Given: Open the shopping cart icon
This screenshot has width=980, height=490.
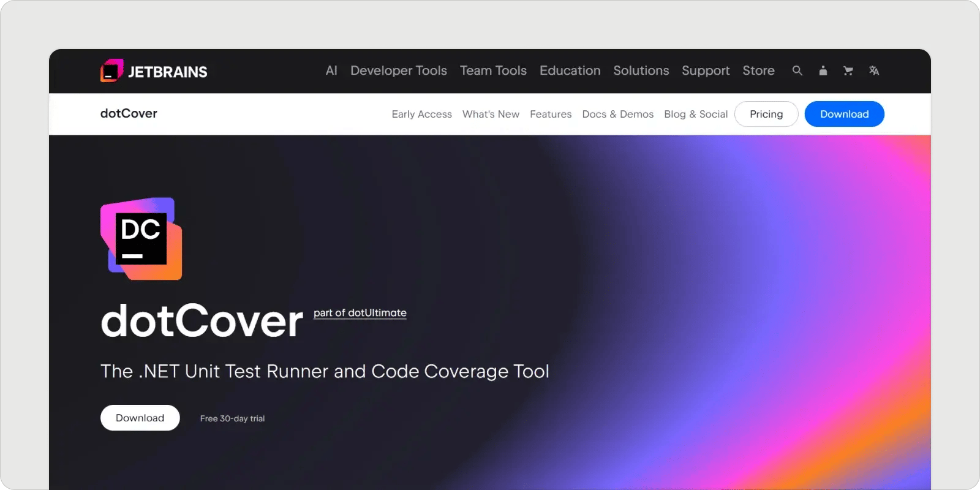Looking at the screenshot, I should tap(848, 71).
